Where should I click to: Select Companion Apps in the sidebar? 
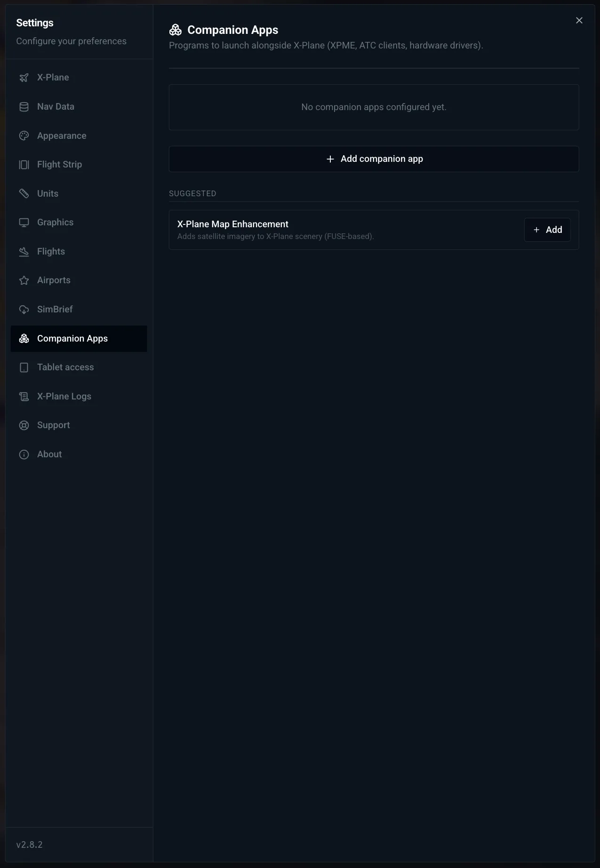tap(79, 339)
